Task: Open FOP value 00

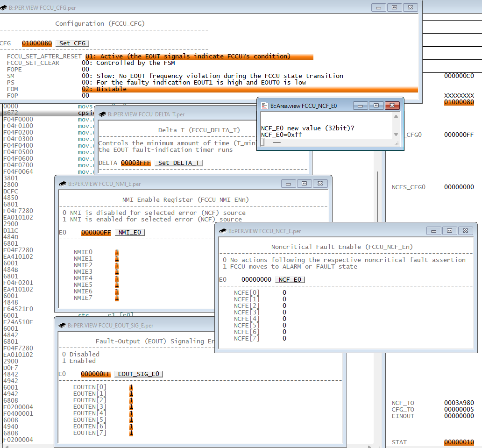Action: tap(85, 96)
